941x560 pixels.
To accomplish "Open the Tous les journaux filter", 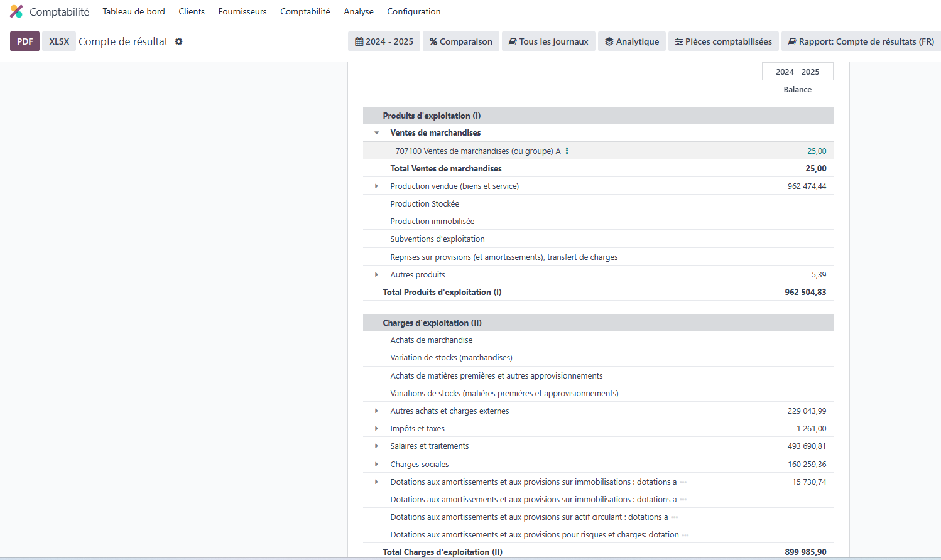I will (x=548, y=41).
